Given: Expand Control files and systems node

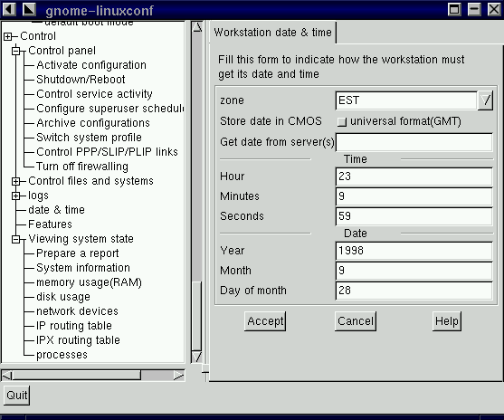Looking at the screenshot, I should tap(15, 181).
